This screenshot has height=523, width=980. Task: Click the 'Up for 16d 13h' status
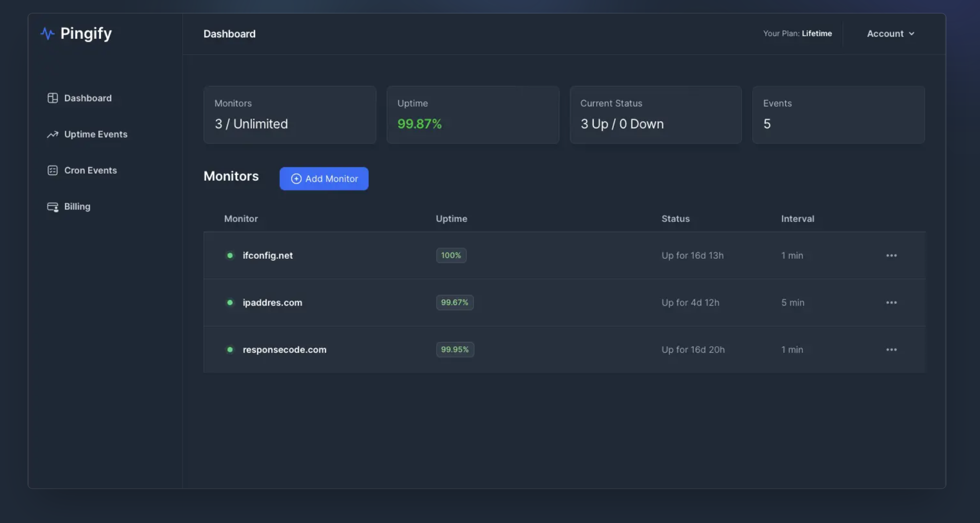[x=692, y=255]
